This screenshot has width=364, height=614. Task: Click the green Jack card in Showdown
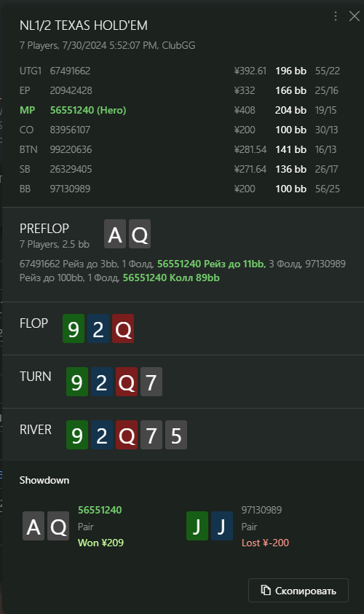tap(197, 526)
